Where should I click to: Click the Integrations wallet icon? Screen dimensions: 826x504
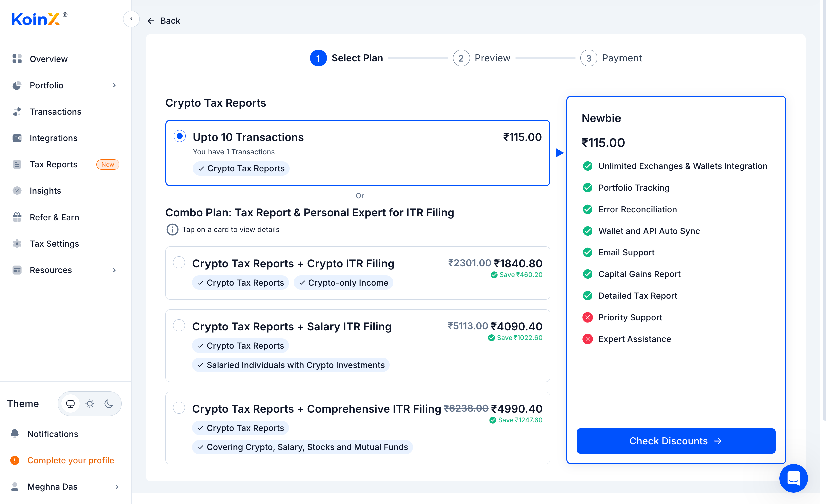(17, 138)
